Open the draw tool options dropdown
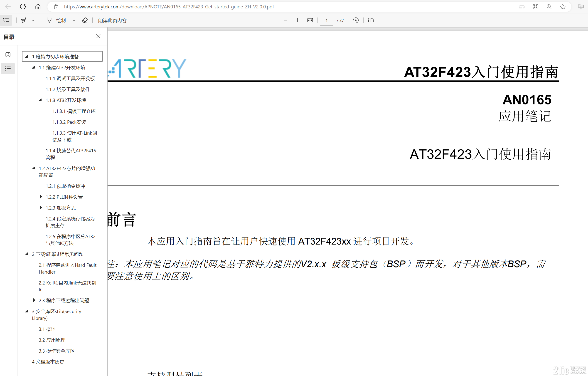The height and width of the screenshot is (376, 588). 74,20
